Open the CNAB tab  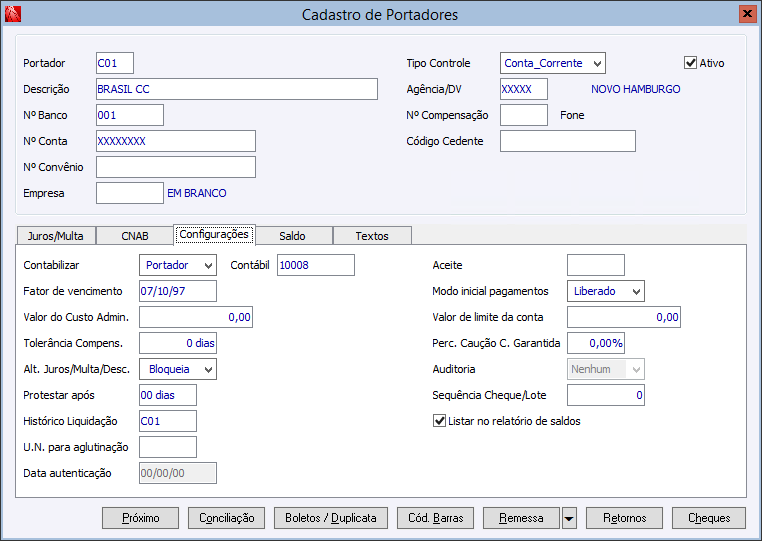point(135,236)
